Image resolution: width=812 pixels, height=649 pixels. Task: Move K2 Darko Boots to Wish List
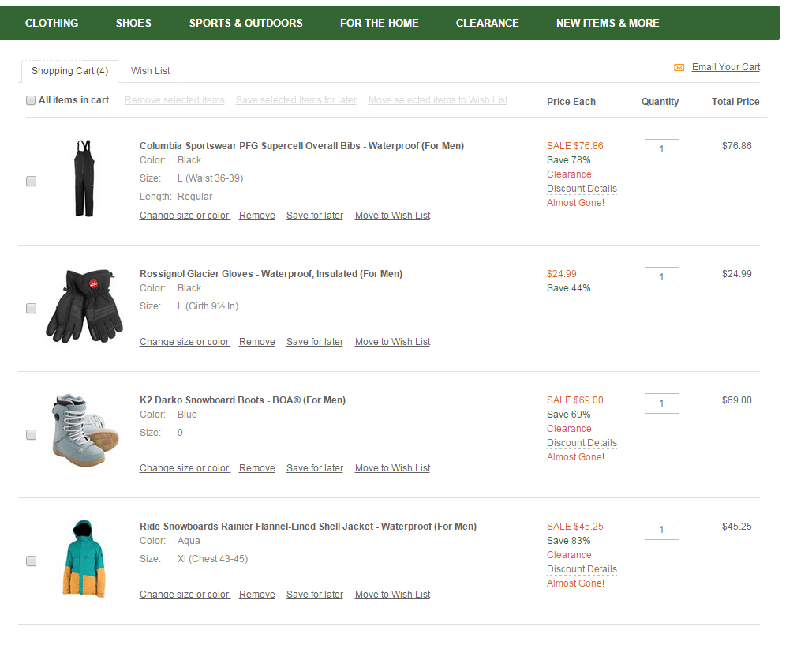392,468
